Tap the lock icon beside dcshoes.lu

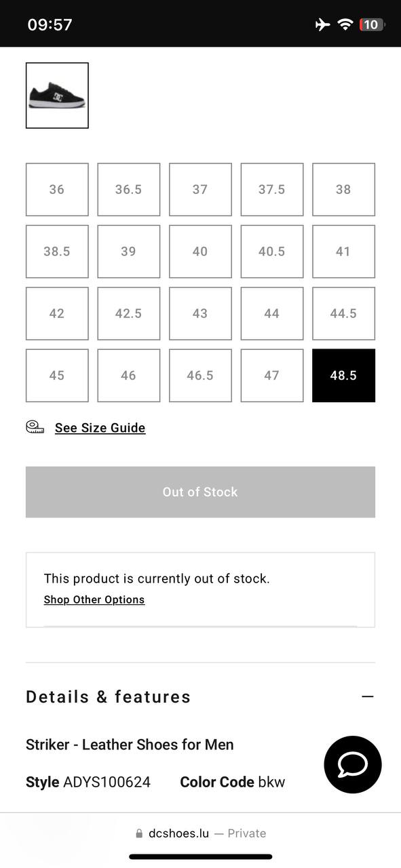click(x=139, y=833)
